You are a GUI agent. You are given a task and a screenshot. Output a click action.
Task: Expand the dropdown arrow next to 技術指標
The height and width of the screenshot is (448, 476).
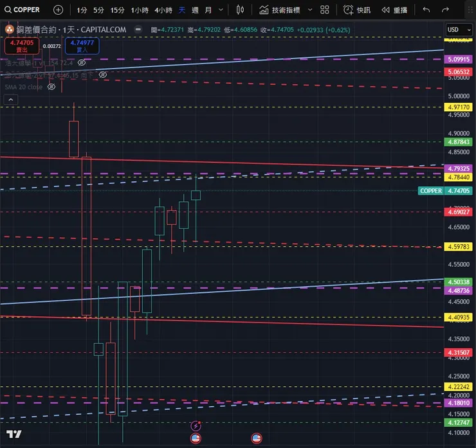[310, 10]
